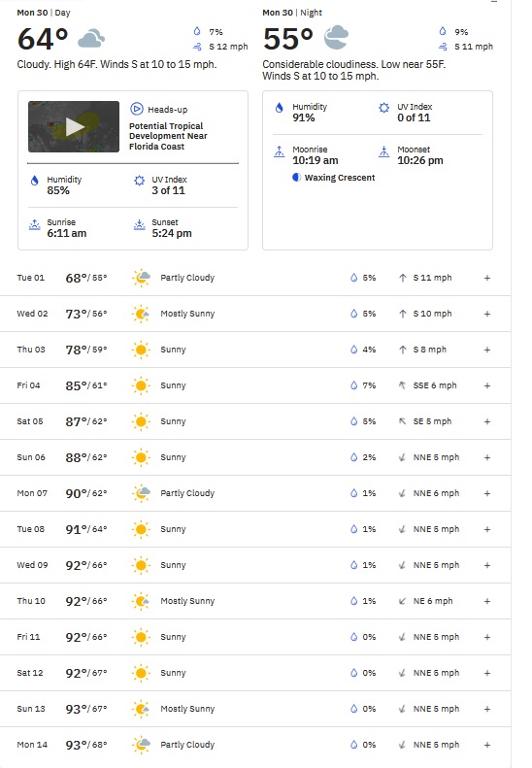Click the Waxing Crescent moon phase icon
The image size is (532, 768).
[x=296, y=178]
